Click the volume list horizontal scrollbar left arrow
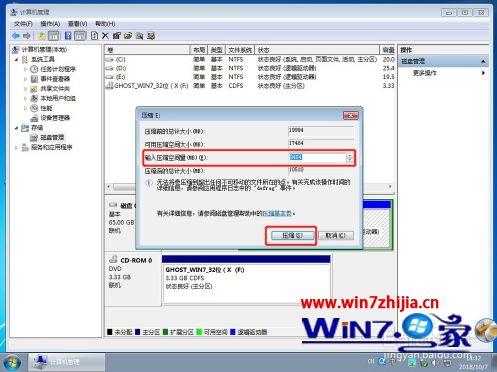The height and width of the screenshot is (372, 497). tap(108, 187)
